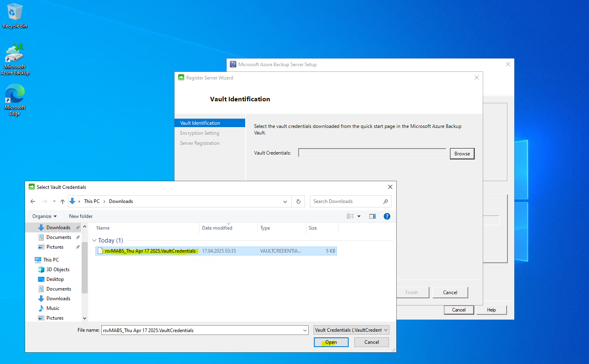Image resolution: width=589 pixels, height=364 pixels.
Task: Select the Microsoft Edge desktop icon
Action: tap(15, 100)
